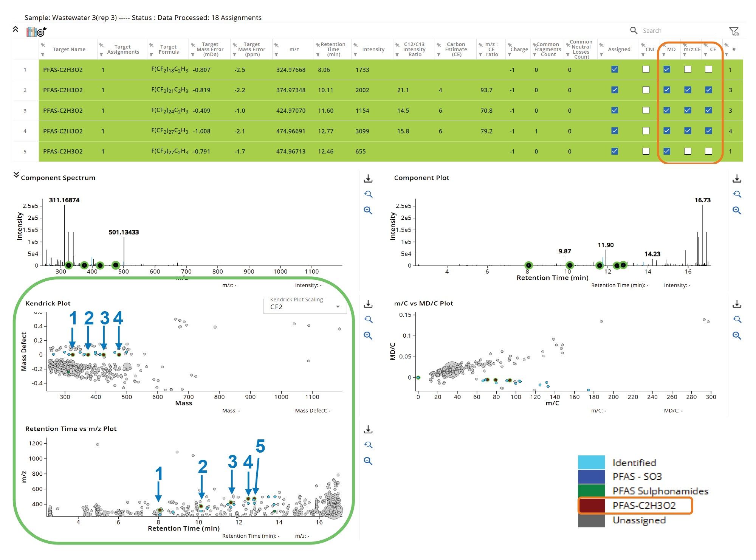Download the m/C vs MD/C Plot

coord(737,304)
